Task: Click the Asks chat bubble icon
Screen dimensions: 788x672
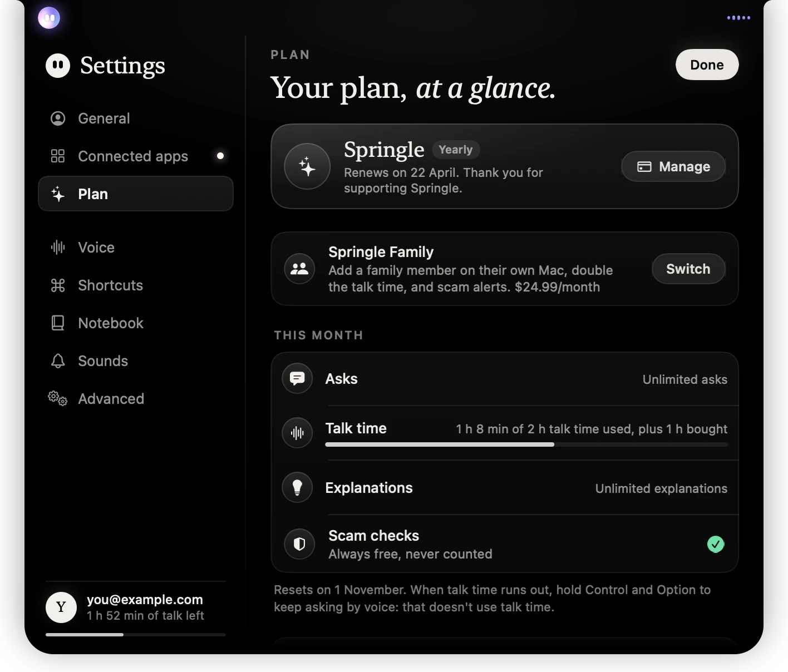Action: (297, 379)
